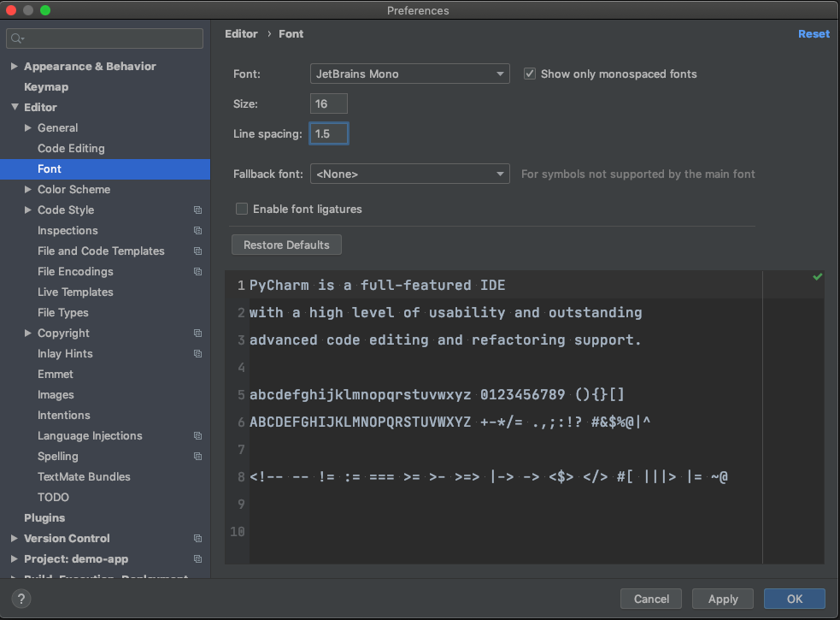
Task: Click inside the Line spacing field
Action: (329, 133)
